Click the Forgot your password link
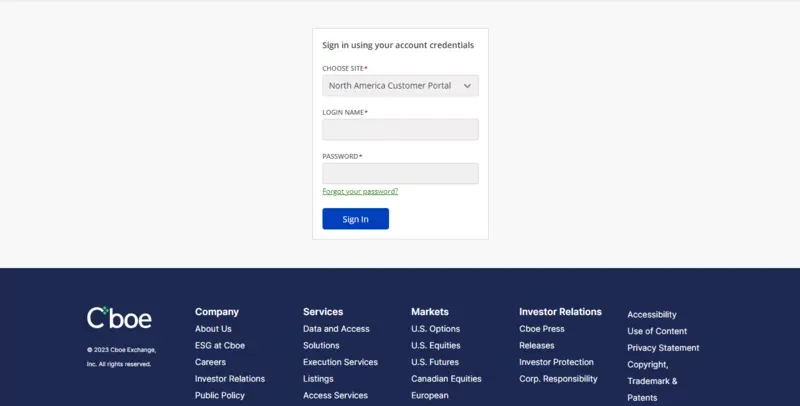This screenshot has width=800, height=406. tap(360, 191)
